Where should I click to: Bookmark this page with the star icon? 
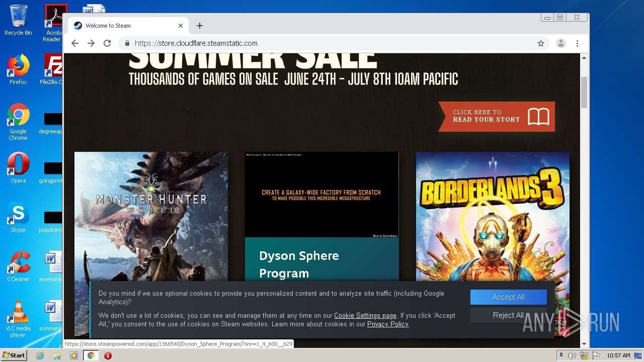(x=541, y=43)
